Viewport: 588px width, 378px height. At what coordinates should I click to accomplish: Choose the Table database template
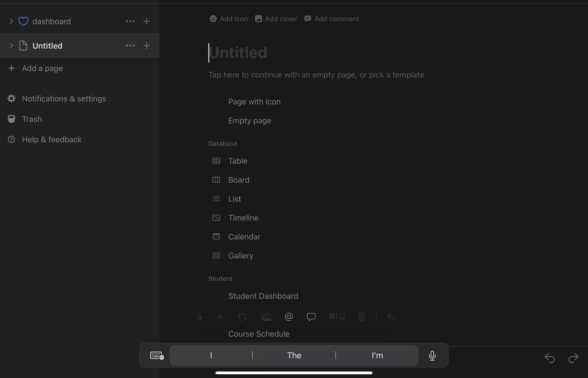click(x=238, y=161)
